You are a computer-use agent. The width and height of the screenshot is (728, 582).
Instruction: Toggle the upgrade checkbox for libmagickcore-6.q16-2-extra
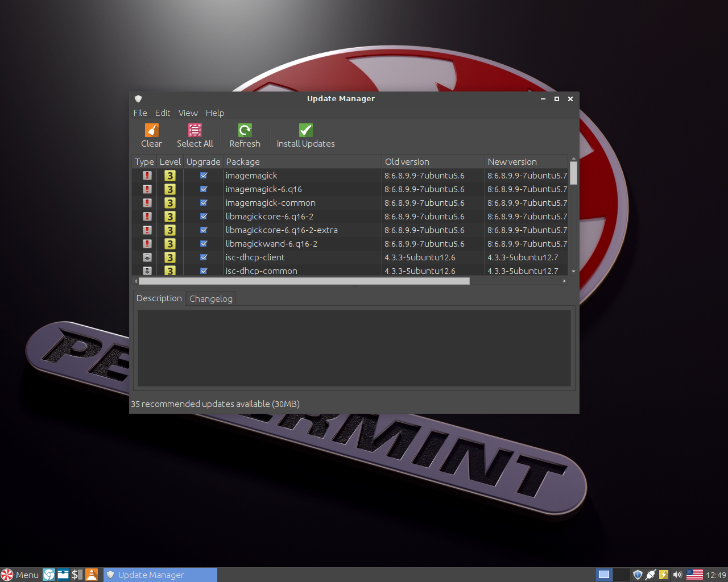click(204, 230)
